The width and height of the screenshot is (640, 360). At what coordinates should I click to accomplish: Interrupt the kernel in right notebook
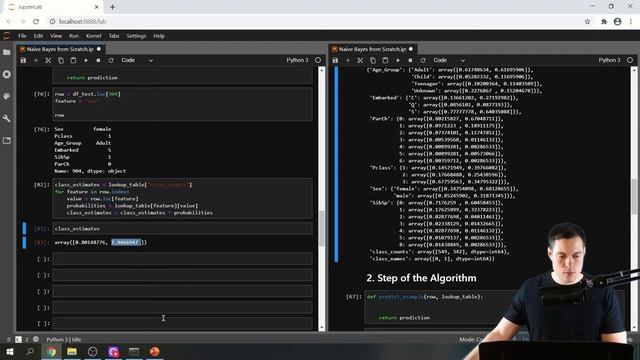[410, 60]
